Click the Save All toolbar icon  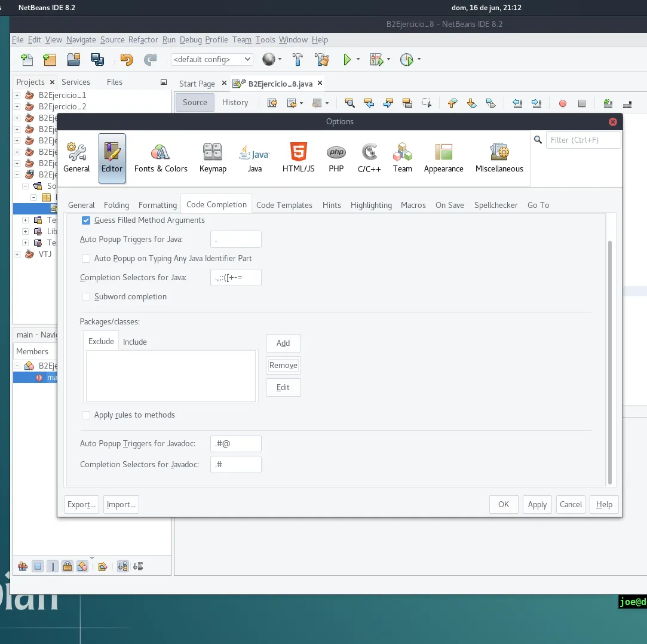[x=97, y=59]
